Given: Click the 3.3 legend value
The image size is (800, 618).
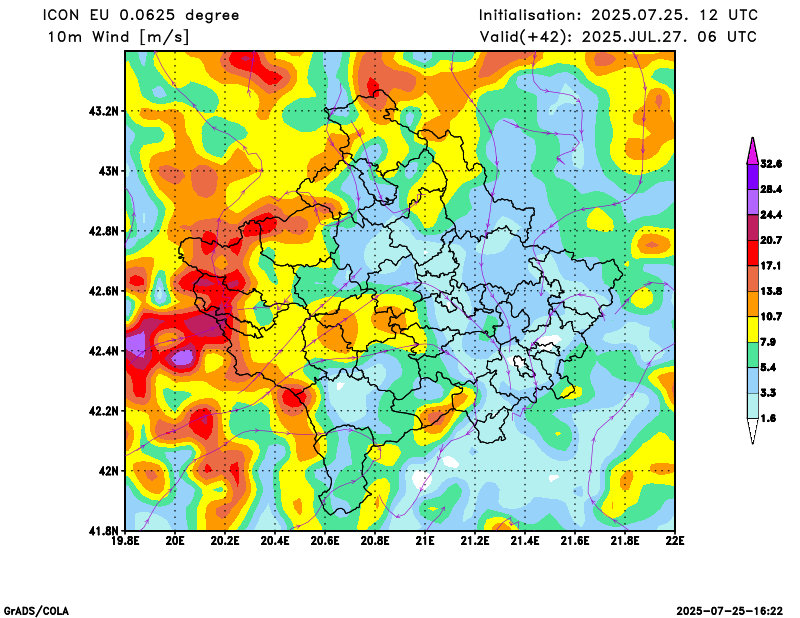Looking at the screenshot, I should [768, 393].
